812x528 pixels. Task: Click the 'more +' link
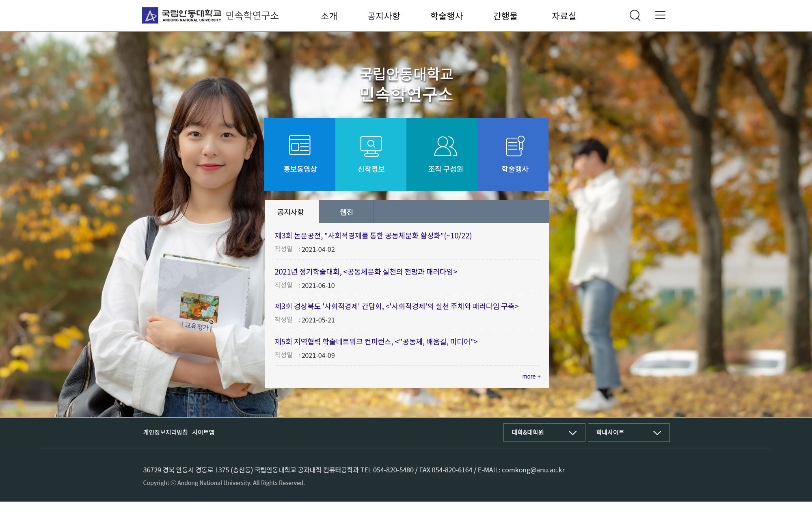[531, 377]
